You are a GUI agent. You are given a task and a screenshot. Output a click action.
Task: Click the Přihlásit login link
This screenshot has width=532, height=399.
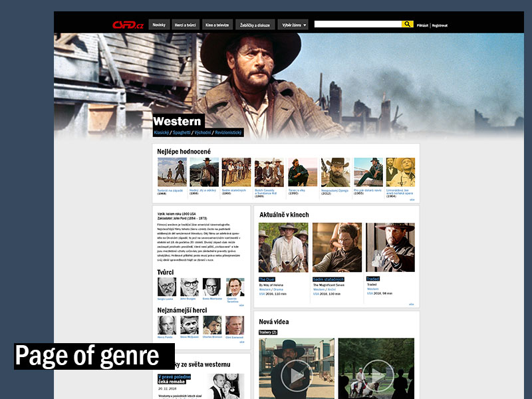422,25
